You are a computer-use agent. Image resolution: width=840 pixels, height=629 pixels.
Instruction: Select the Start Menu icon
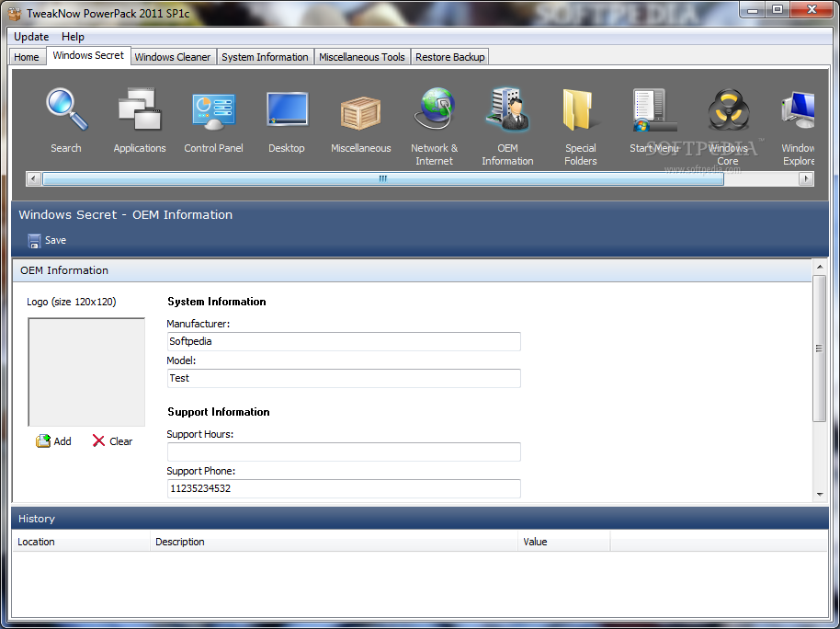654,110
